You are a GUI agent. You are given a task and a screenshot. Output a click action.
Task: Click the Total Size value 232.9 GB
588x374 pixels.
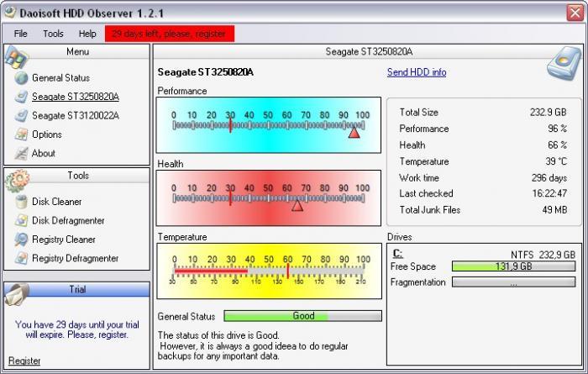pyautogui.click(x=548, y=112)
